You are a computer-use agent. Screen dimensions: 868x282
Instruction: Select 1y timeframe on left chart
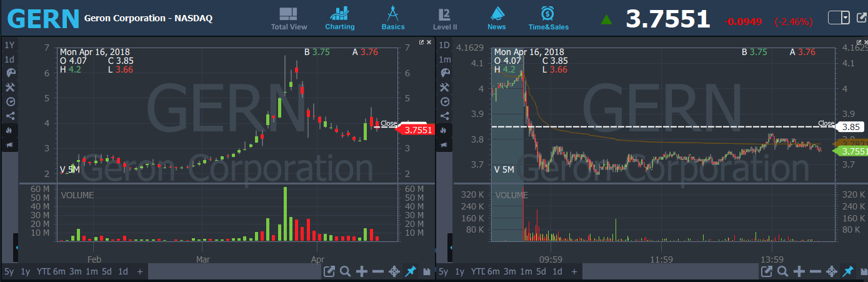tap(25, 271)
